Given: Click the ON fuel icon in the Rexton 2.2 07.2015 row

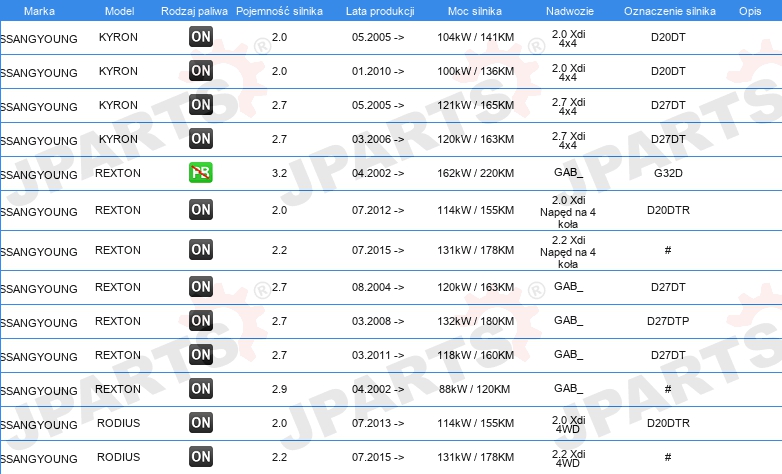Looking at the screenshot, I should point(201,249).
